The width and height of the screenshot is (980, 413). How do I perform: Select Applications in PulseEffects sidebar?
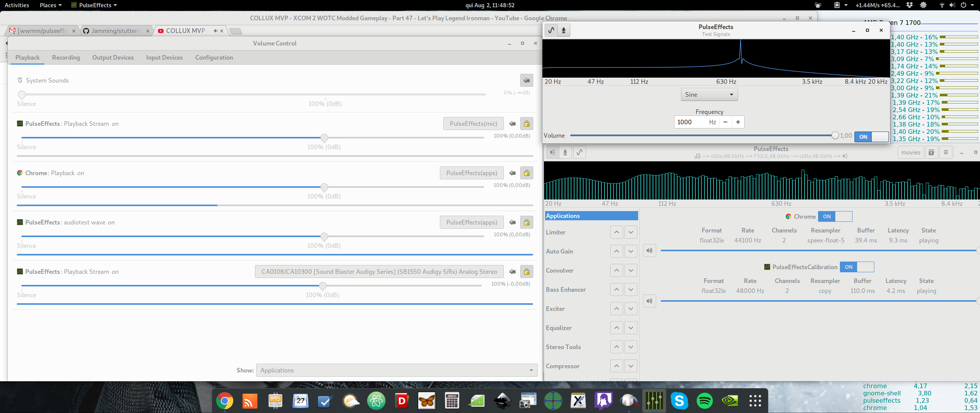[x=591, y=216]
